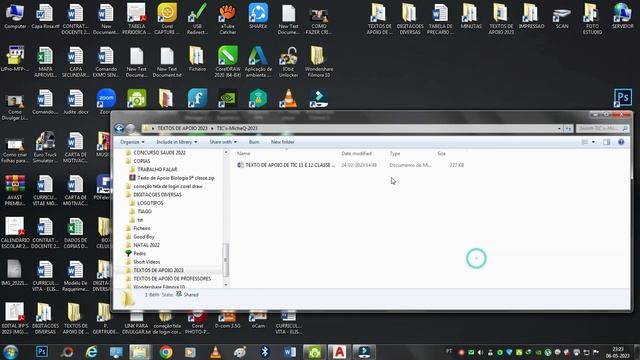Screen dimensions: 640x360
Task: Select IObit Unlocker shortcut on desktop
Action: coord(289,61)
